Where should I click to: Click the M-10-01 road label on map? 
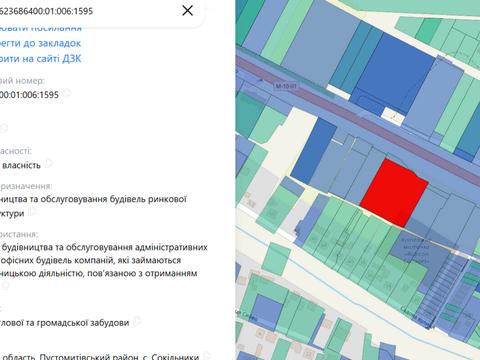pyautogui.click(x=286, y=86)
